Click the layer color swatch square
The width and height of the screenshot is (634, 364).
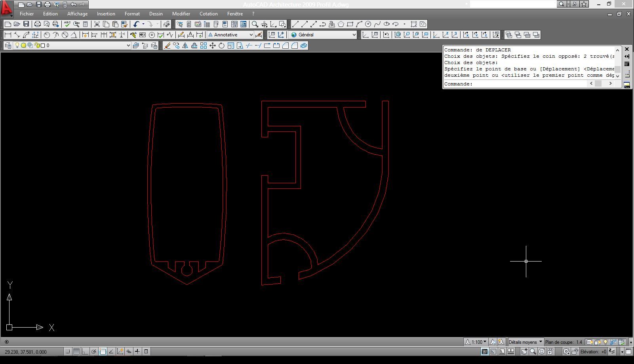click(42, 46)
